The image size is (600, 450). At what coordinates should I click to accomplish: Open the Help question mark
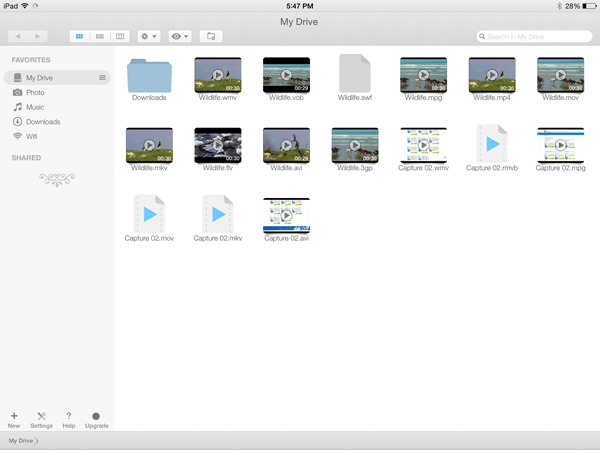pos(69,418)
